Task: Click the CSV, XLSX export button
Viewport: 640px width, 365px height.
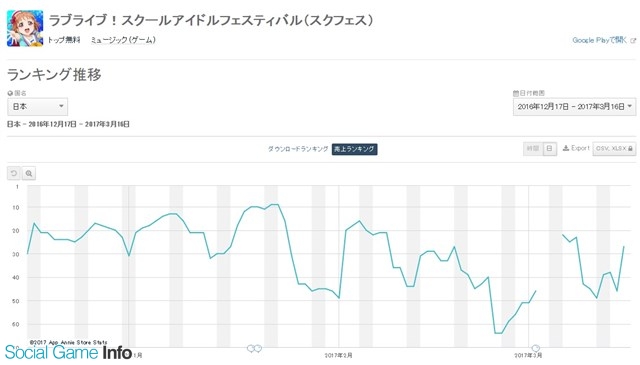Action: tap(614, 149)
